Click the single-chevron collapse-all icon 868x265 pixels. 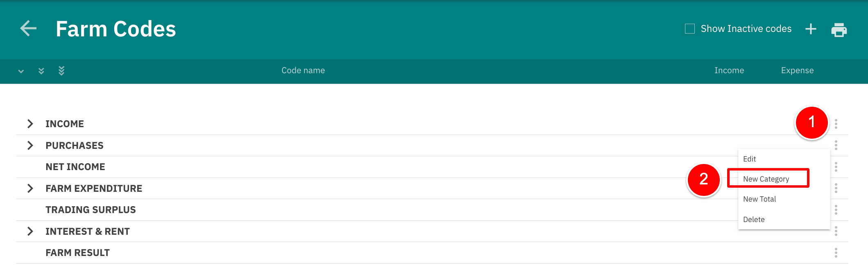click(20, 71)
